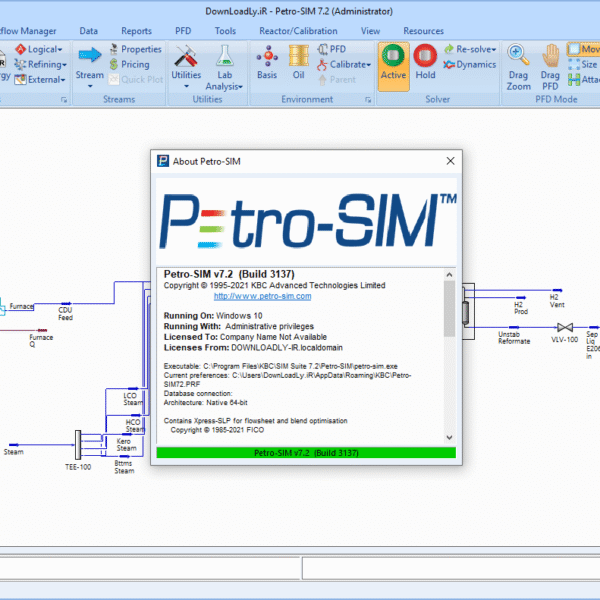
Task: Select the H2 Vent stream arrow
Action: pos(557,290)
